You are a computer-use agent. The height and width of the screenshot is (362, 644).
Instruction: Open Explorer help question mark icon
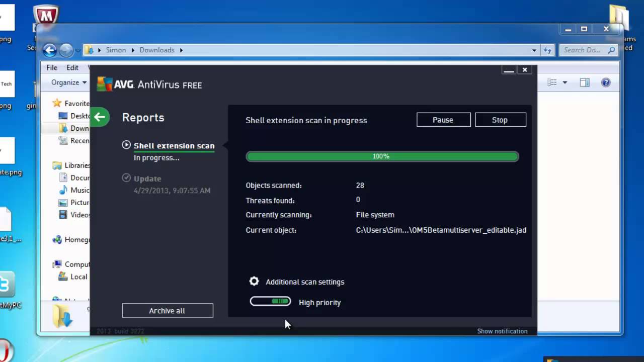pyautogui.click(x=606, y=82)
